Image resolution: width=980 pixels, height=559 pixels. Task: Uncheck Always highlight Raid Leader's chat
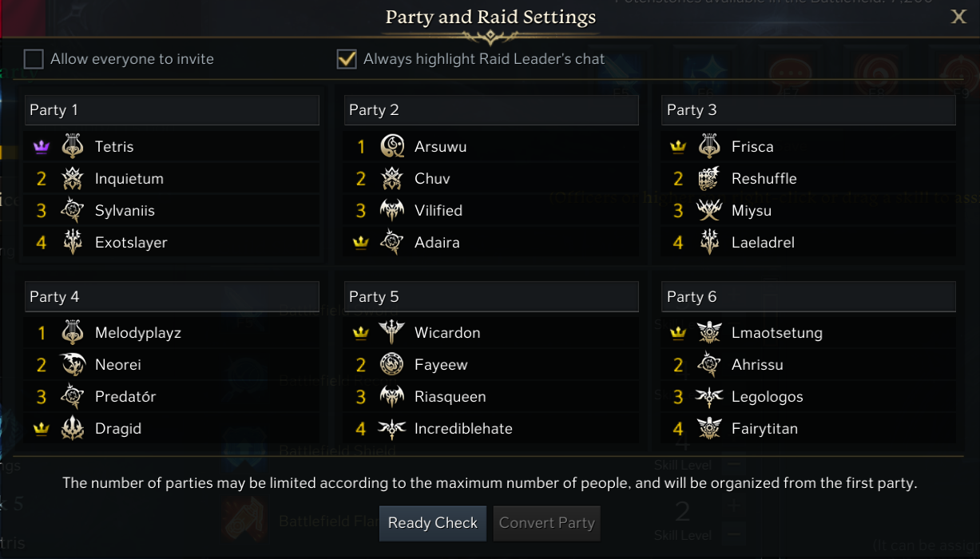click(347, 59)
